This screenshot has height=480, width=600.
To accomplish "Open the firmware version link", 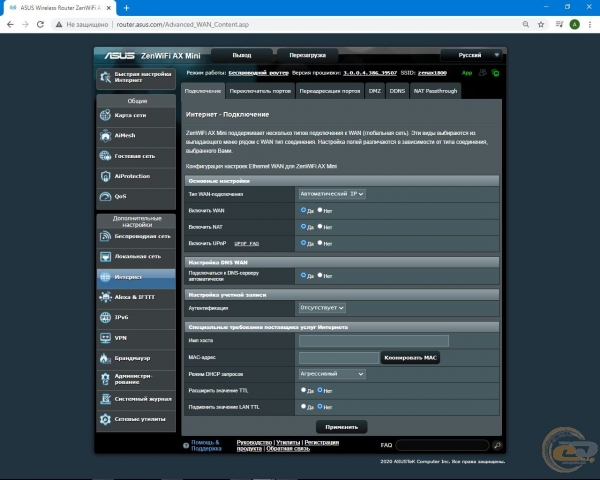I will [370, 73].
